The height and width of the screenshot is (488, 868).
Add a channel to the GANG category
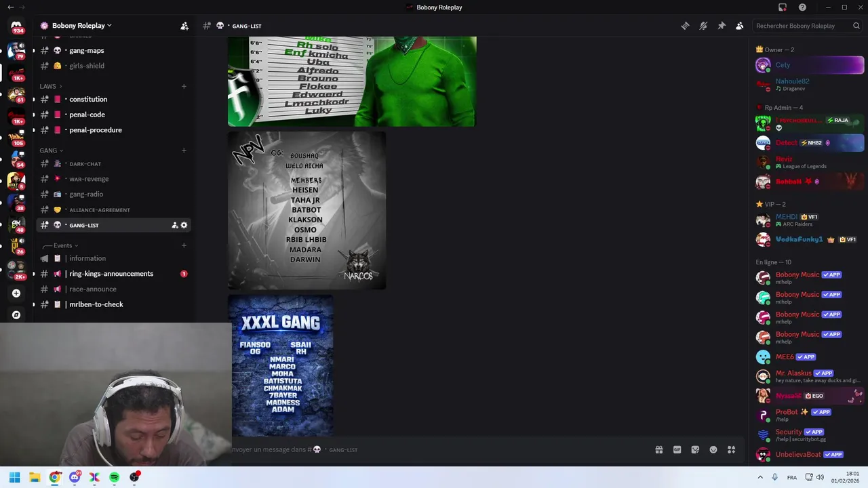[x=184, y=150]
